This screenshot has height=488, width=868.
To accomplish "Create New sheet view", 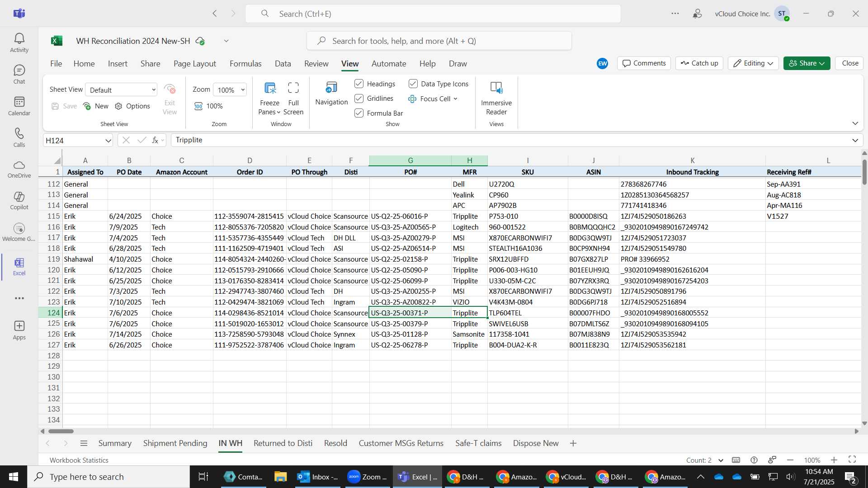I will (96, 106).
